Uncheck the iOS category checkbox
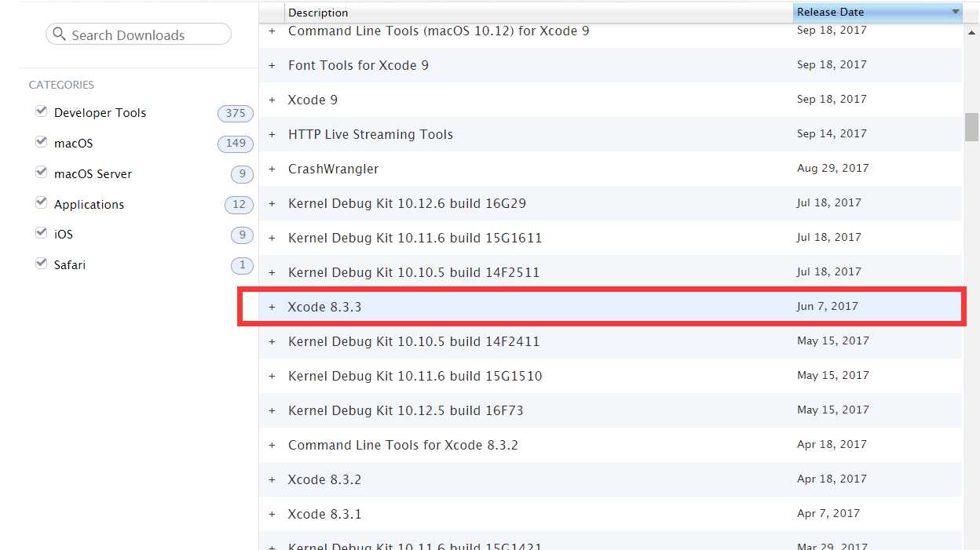Image resolution: width=980 pixels, height=550 pixels. click(x=41, y=233)
